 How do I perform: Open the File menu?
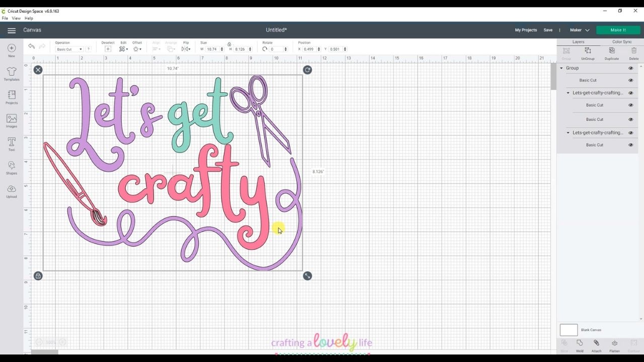coord(5,19)
